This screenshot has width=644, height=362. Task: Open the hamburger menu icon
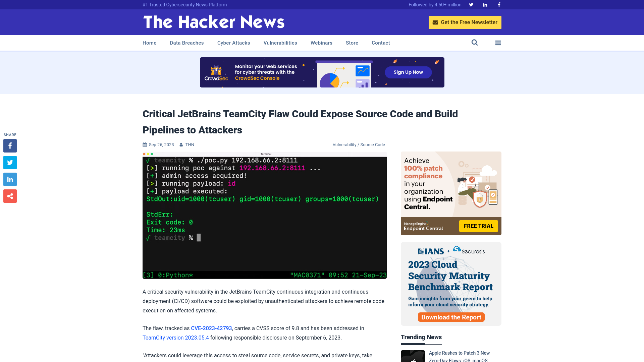coord(498,43)
